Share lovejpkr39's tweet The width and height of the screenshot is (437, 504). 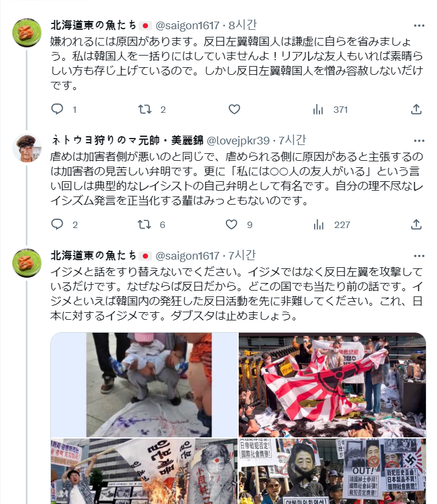[416, 225]
